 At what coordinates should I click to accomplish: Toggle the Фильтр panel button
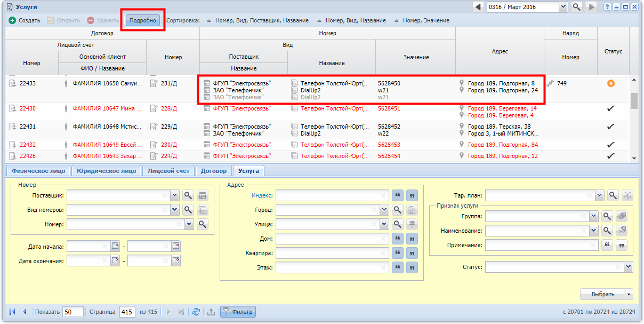tap(238, 312)
